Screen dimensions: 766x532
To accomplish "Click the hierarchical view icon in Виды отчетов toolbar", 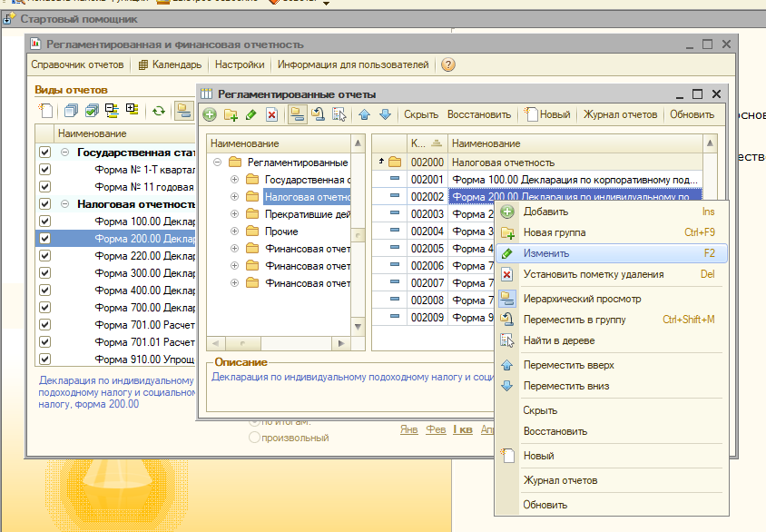I will [184, 111].
